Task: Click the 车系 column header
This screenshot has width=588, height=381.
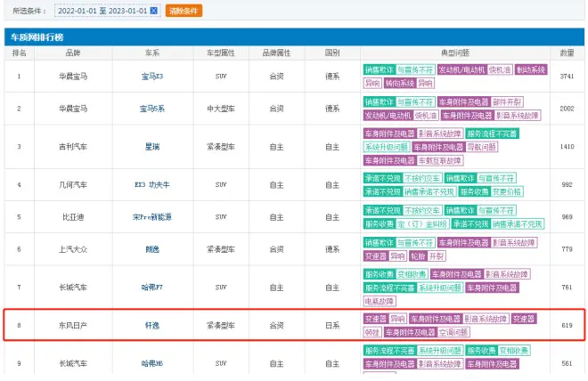Action: pyautogui.click(x=152, y=53)
